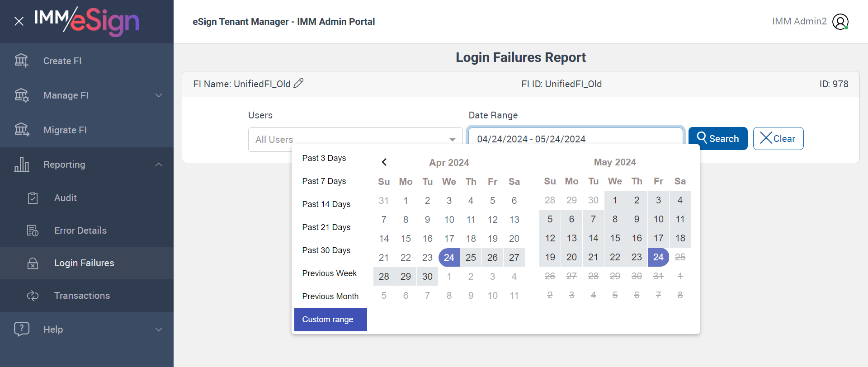Open the IMM Admin2 profile icon
Image resolution: width=868 pixels, height=367 pixels.
[x=840, y=22]
